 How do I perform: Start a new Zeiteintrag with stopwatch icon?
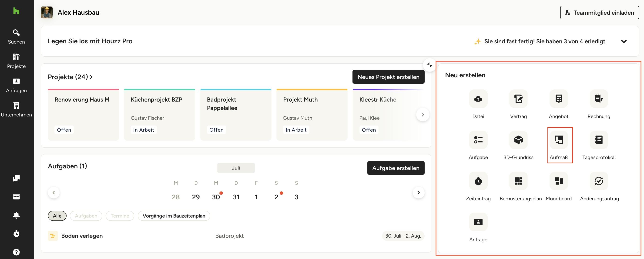coord(478,181)
